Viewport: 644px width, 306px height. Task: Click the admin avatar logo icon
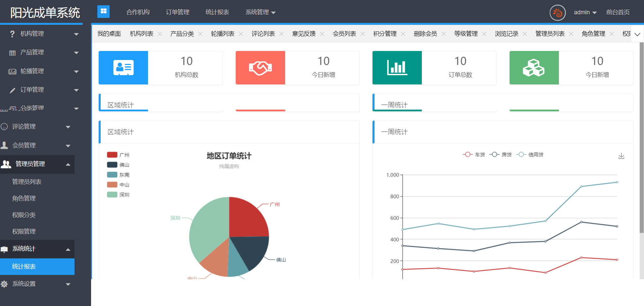pyautogui.click(x=558, y=13)
